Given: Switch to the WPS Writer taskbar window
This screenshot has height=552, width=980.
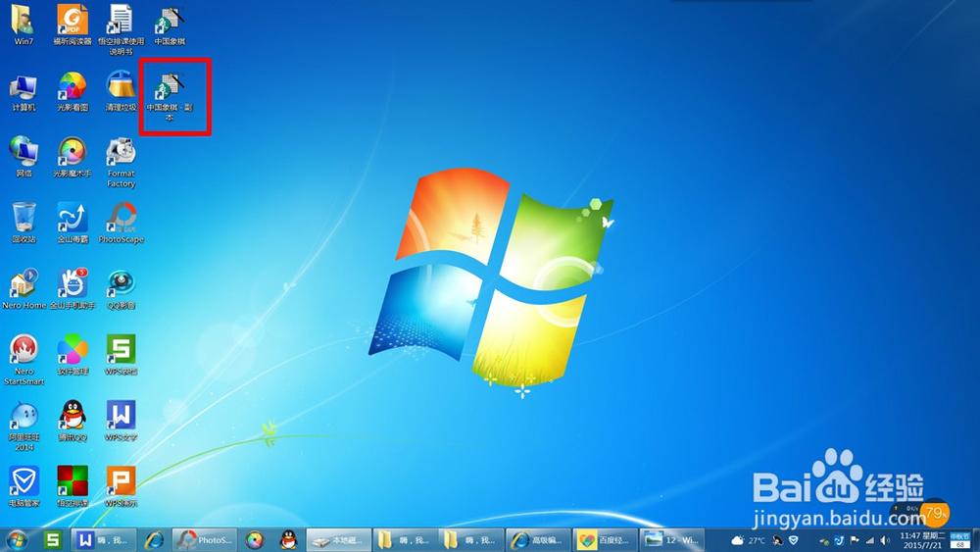Looking at the screenshot, I should pos(102,540).
